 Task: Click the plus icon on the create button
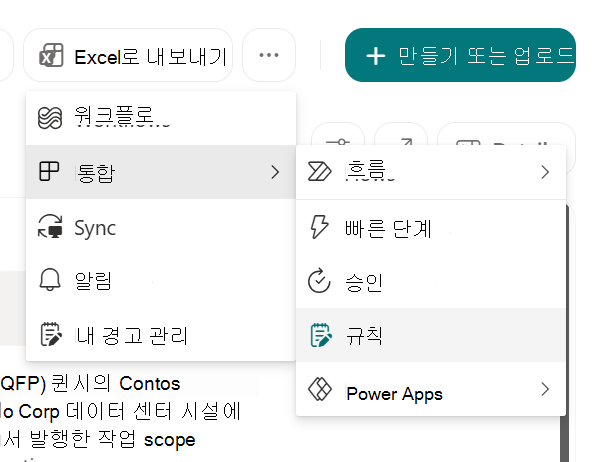pos(376,56)
